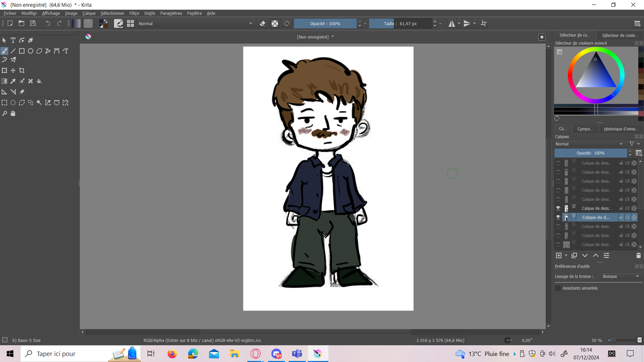The height and width of the screenshot is (362, 644).
Task: Toggle alpha lock on the highlighted layer
Action: [x=627, y=217]
